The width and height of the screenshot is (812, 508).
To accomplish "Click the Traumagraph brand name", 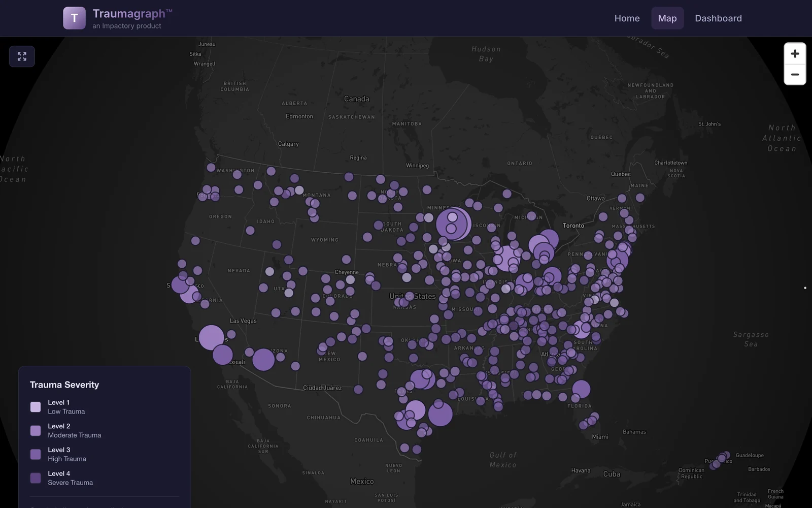I will tap(132, 14).
